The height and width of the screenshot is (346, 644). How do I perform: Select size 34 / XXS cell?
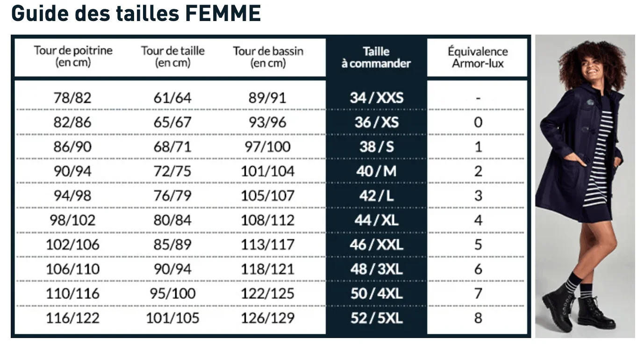point(376,98)
